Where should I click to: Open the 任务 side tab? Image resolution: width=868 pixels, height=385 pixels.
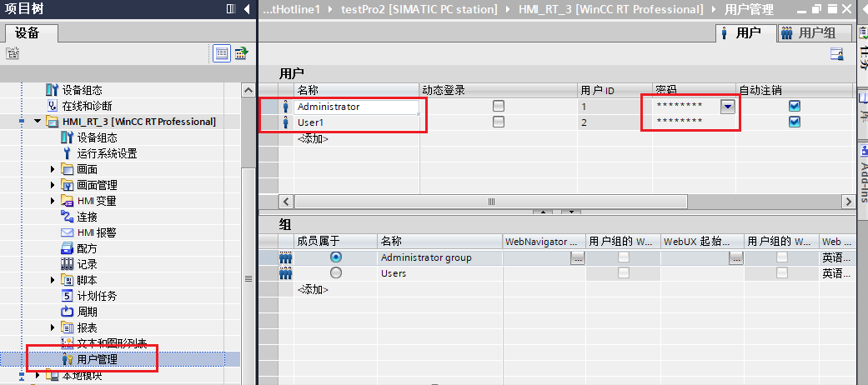pyautogui.click(x=862, y=50)
